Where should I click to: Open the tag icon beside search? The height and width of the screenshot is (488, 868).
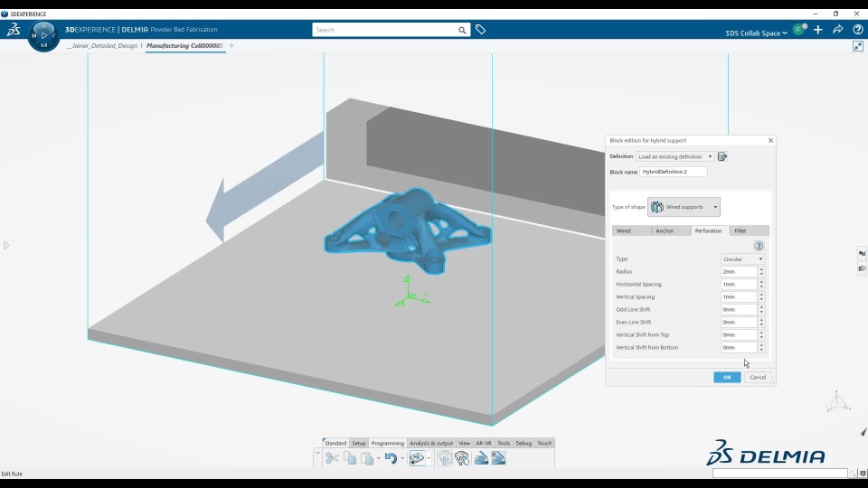click(x=480, y=29)
